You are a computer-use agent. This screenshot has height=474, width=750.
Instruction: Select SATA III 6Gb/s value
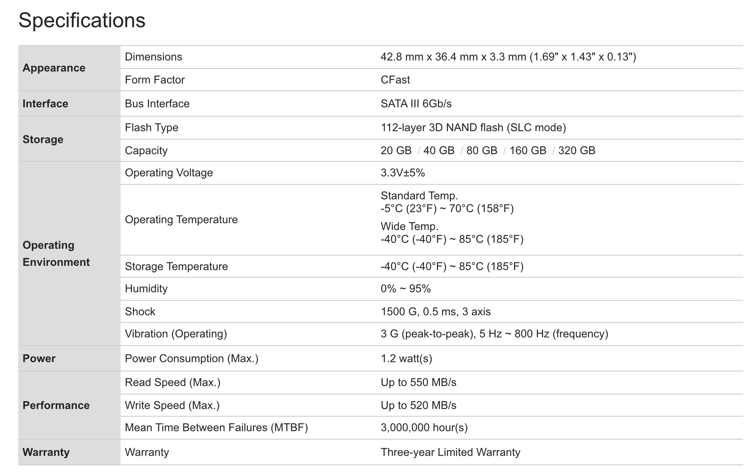[416, 104]
